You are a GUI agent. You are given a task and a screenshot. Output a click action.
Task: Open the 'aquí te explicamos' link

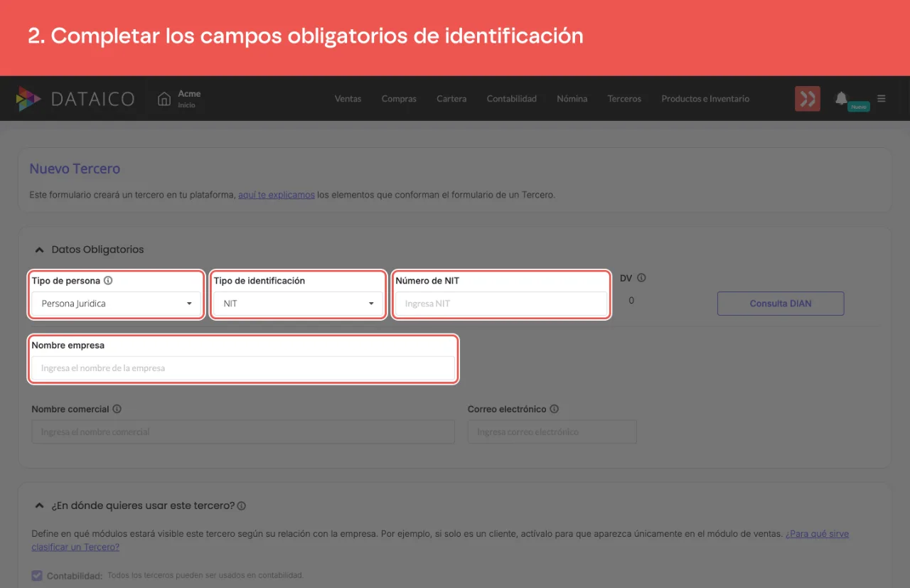(x=277, y=195)
